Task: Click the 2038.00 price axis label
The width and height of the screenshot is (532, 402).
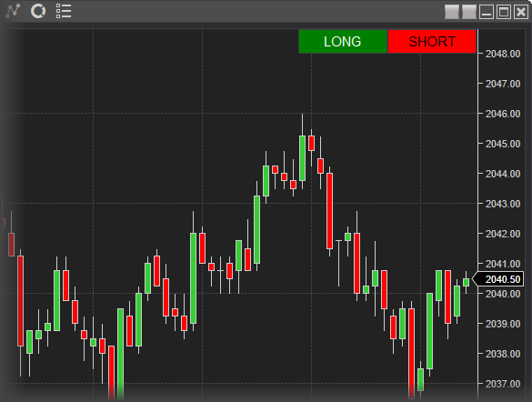Action: 503,354
